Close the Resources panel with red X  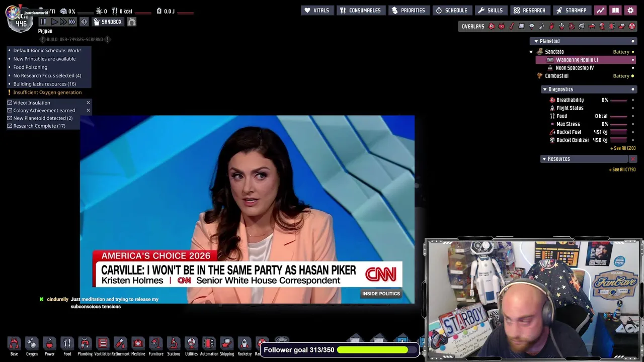[x=633, y=159]
